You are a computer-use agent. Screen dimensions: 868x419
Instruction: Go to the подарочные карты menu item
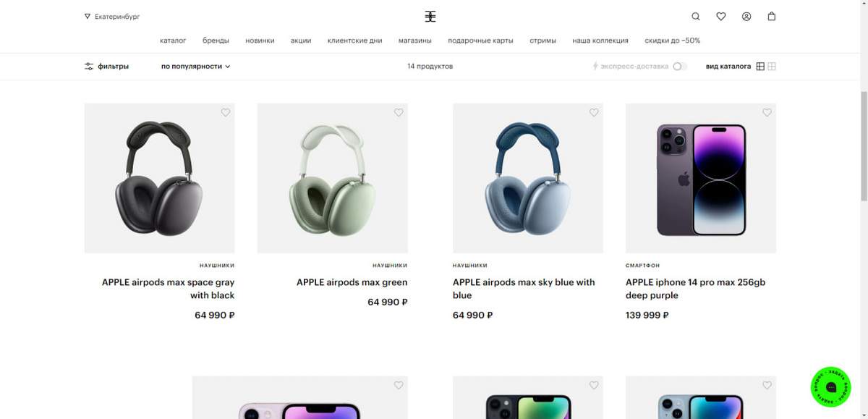480,41
